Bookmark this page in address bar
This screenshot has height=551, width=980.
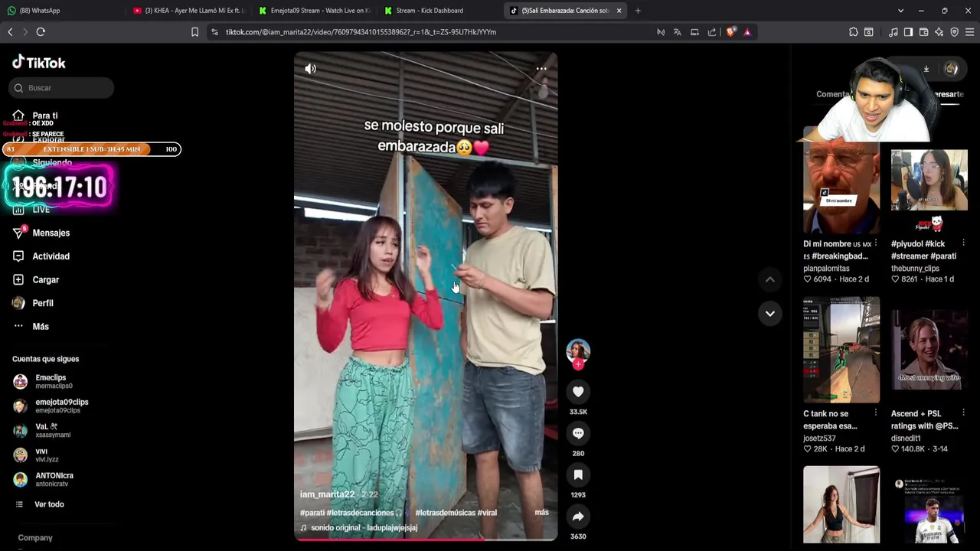[x=194, y=32]
